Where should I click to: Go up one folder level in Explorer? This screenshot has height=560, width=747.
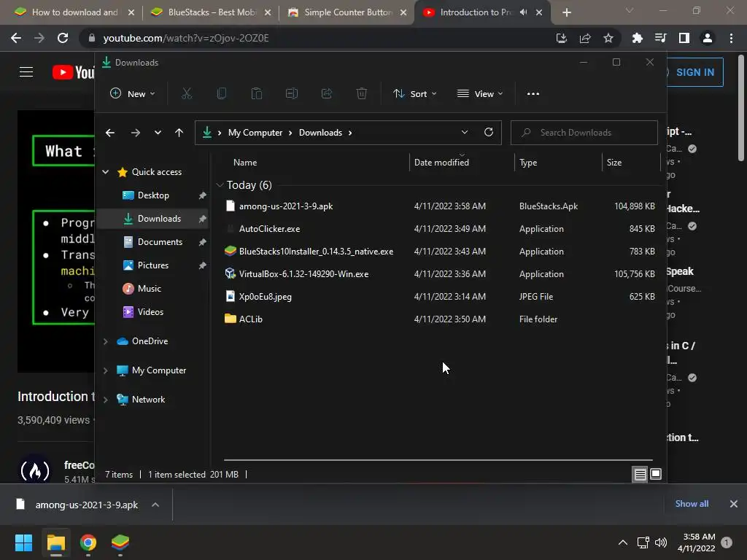pos(179,133)
